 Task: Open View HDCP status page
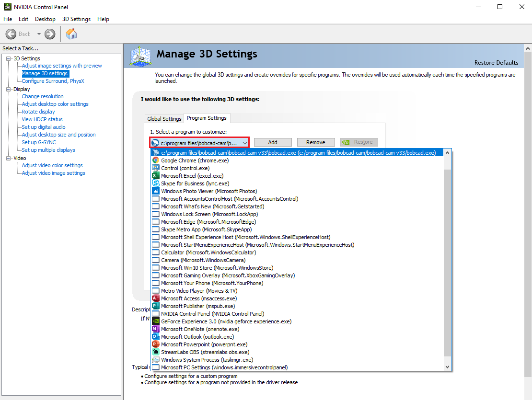pos(42,119)
